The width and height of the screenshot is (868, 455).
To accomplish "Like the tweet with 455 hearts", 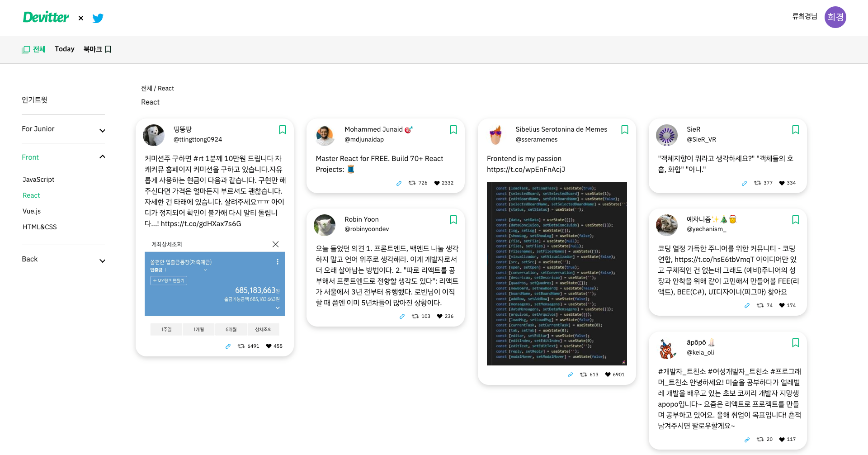I will (x=269, y=346).
